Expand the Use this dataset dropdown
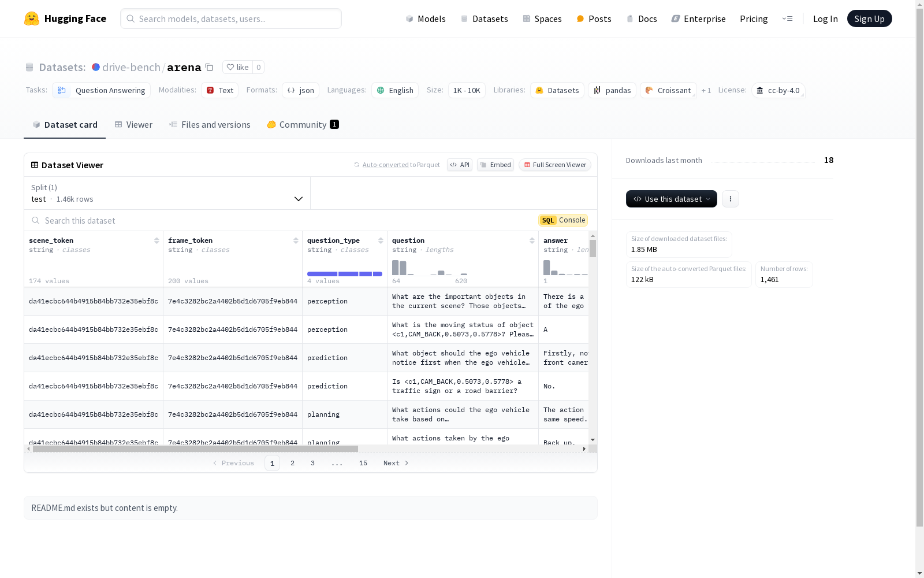The height and width of the screenshot is (578, 924). coord(671,199)
